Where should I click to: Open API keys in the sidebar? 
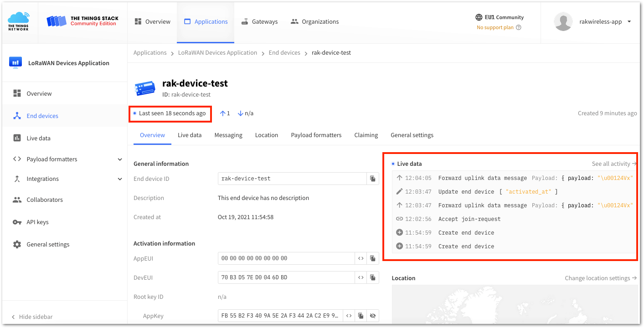64,222
